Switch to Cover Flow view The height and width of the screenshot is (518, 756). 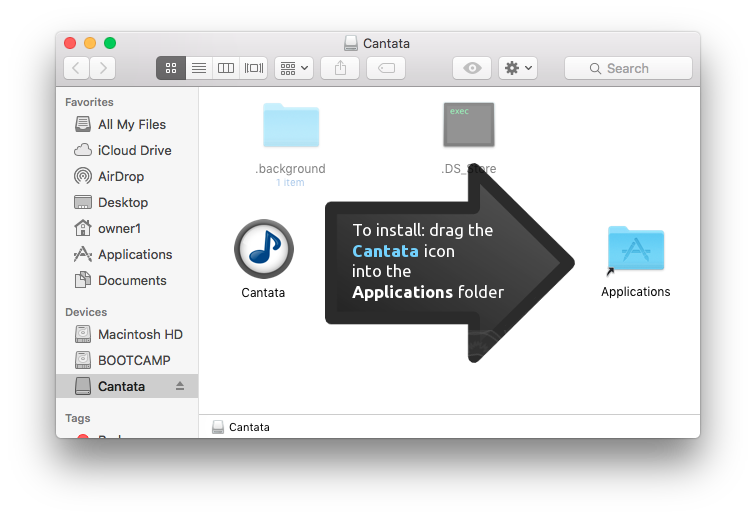click(x=254, y=68)
